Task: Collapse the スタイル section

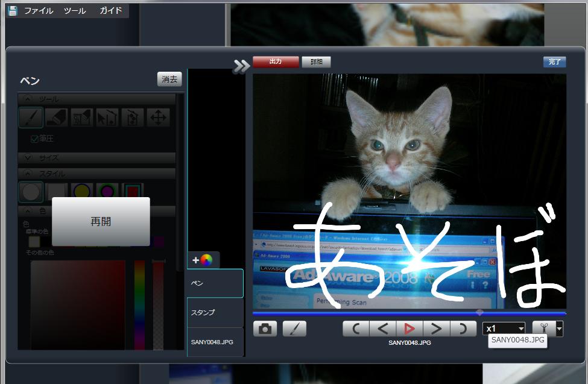Action: pos(96,174)
